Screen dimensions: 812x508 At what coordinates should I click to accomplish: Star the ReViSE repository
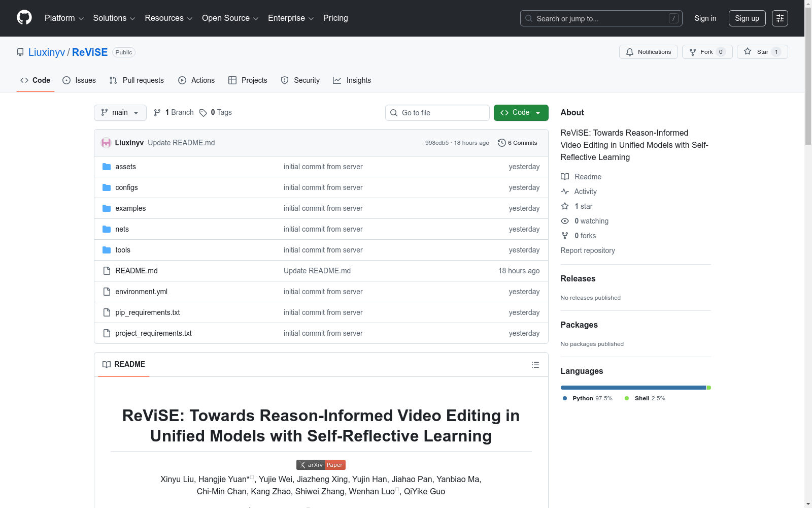pos(762,52)
